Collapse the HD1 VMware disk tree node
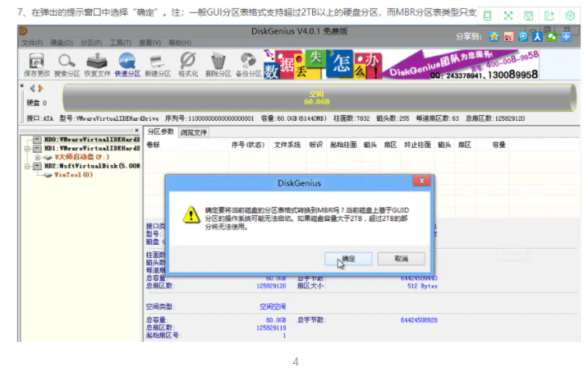Image resolution: width=588 pixels, height=378 pixels. pyautogui.click(x=27, y=149)
